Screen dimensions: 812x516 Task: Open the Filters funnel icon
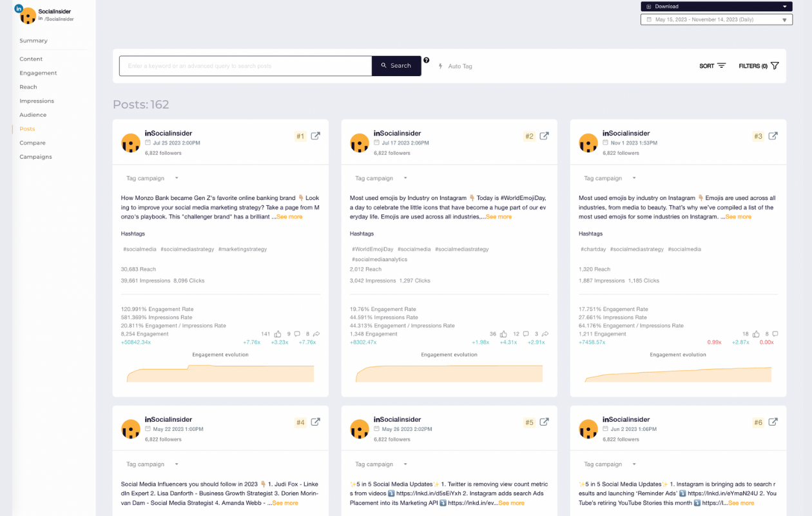[775, 66]
